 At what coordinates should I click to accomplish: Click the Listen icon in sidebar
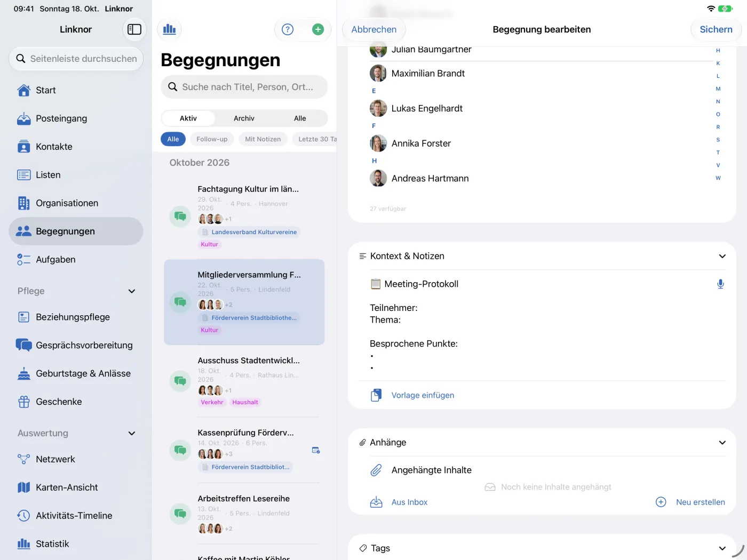pyautogui.click(x=24, y=175)
